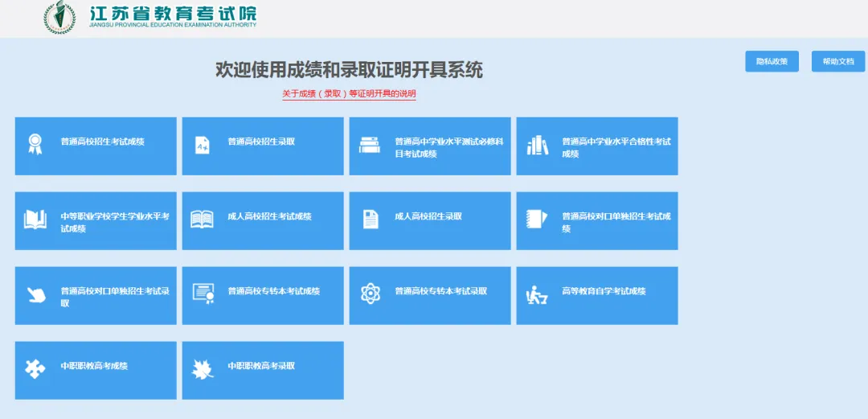
Task: Select the puzzle piece icon for 中职职教高考成绩
Action: click(x=35, y=369)
